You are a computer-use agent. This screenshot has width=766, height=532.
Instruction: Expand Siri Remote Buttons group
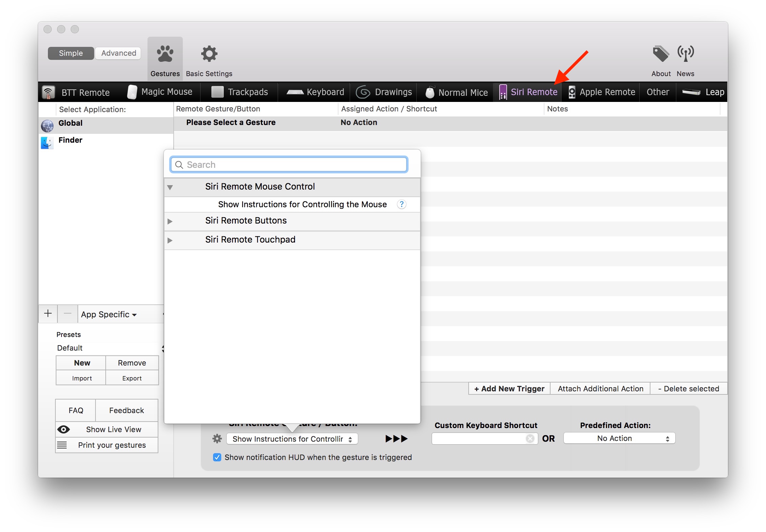(170, 221)
